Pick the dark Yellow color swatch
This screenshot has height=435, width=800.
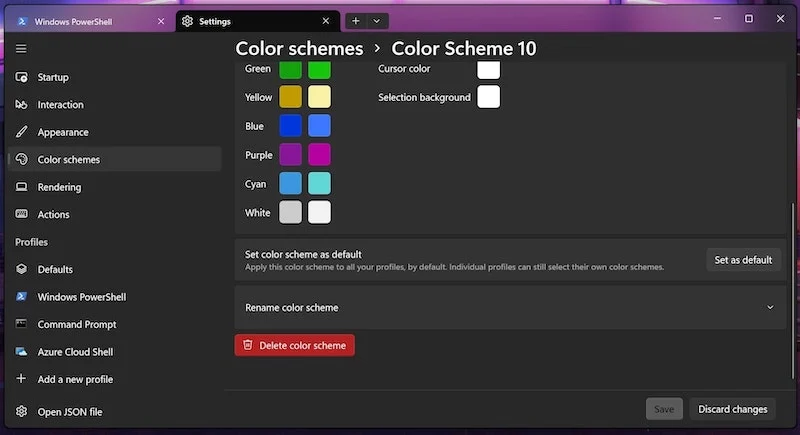[290, 97]
